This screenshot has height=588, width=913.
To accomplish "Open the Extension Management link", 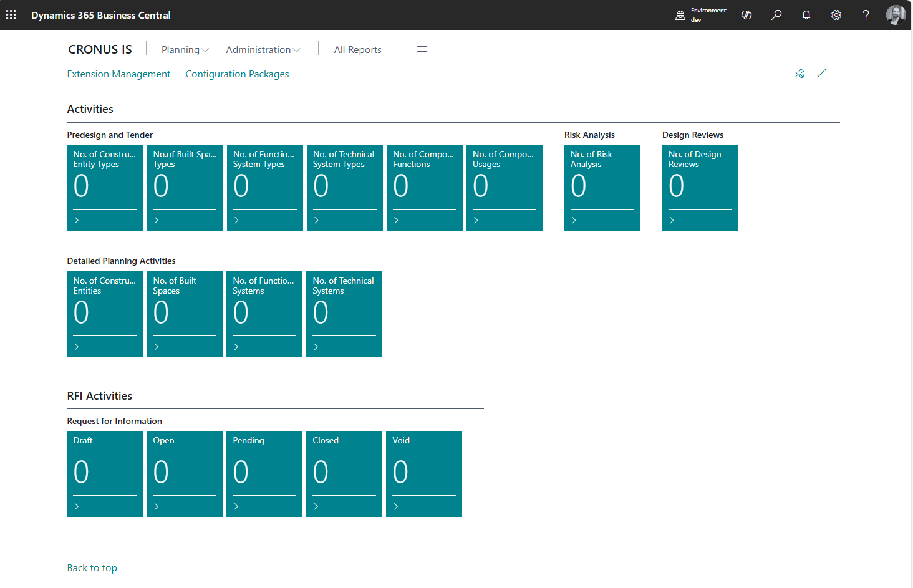I will (x=118, y=74).
